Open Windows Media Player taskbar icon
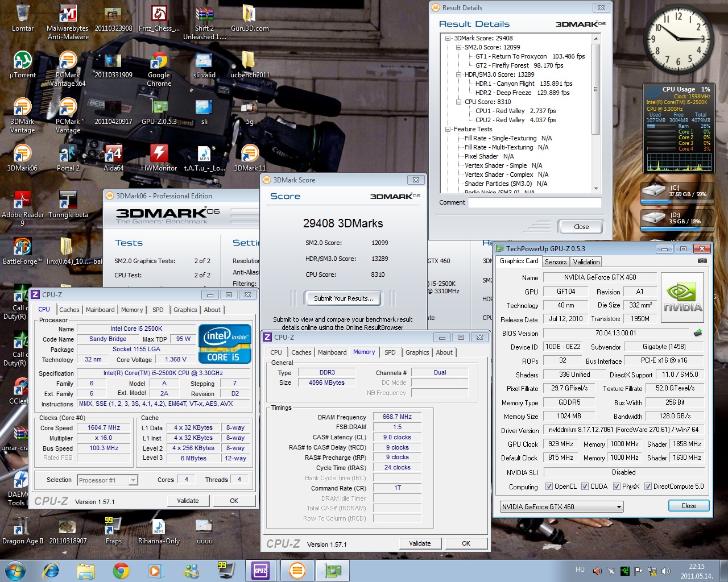This screenshot has width=728, height=582. pos(155,570)
